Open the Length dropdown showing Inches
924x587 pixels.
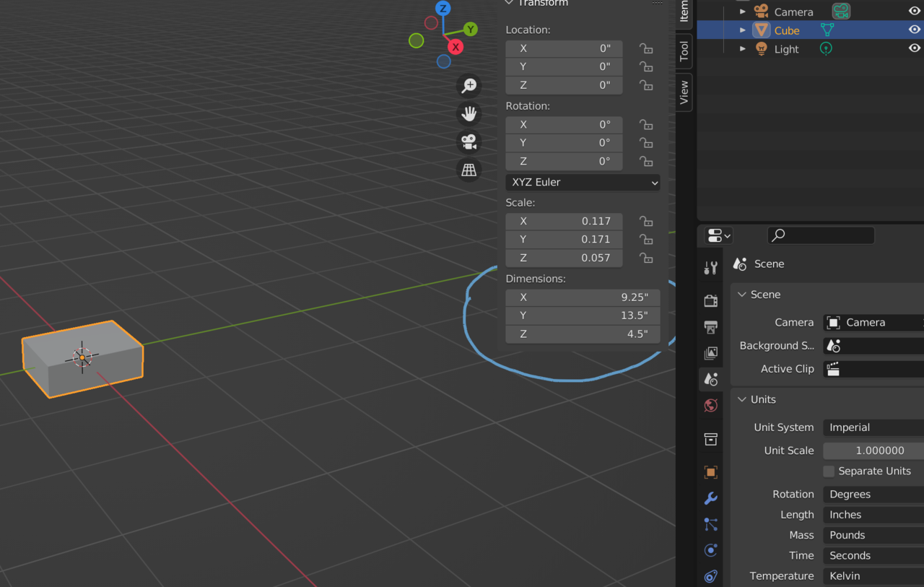[x=873, y=515]
